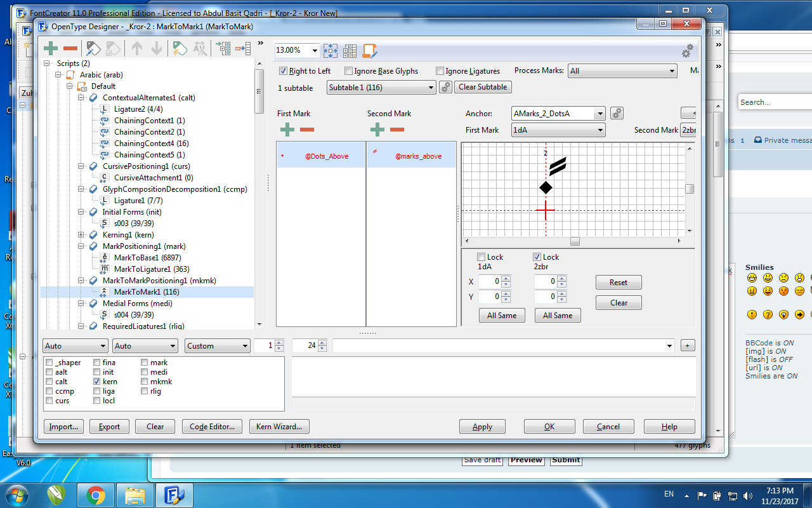Viewport: 812px width, 508px height.
Task: Click the gear icon next to Subtable 1
Action: tap(445, 88)
